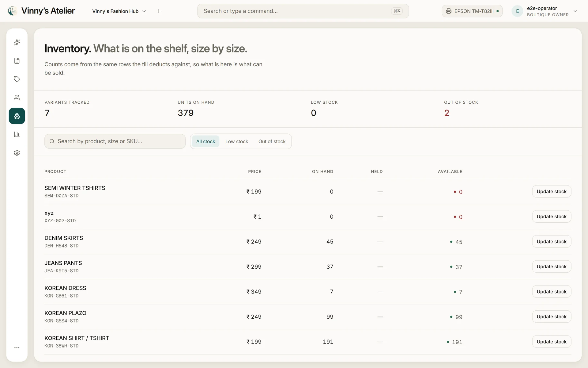This screenshot has height=368, width=588.
Task: Click the KOREAN DRESS product name
Action: pos(65,288)
